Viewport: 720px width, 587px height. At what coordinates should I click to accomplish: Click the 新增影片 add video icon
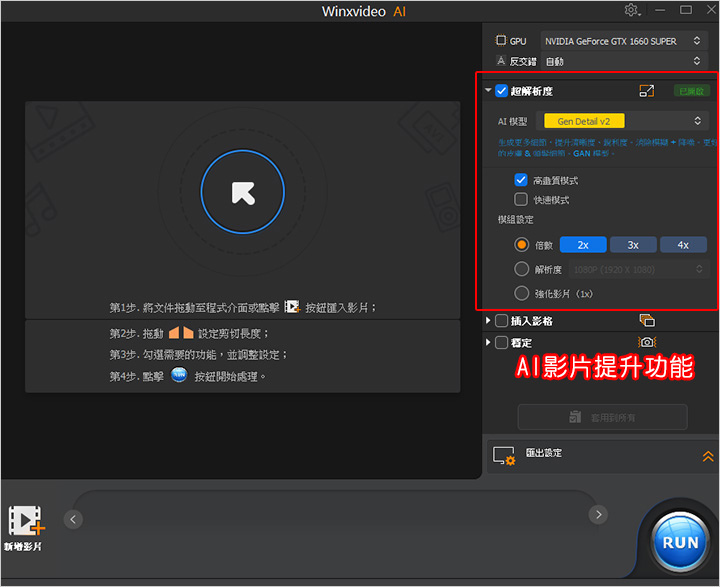pos(26,521)
